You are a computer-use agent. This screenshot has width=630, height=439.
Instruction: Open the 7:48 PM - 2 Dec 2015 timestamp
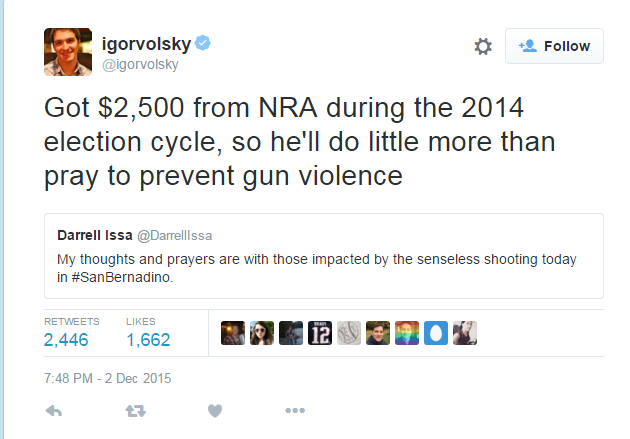coord(108,378)
